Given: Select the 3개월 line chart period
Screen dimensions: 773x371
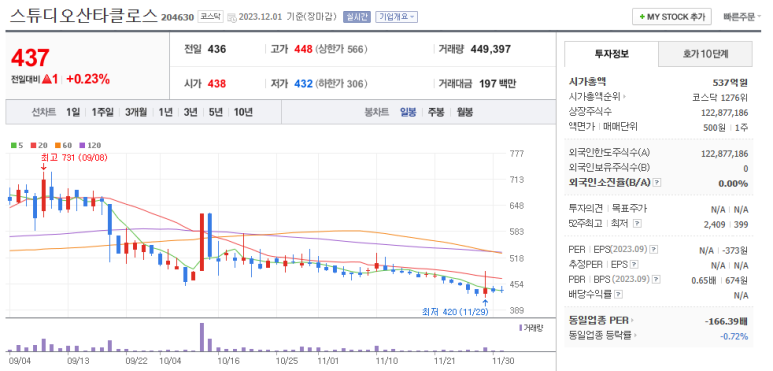Looking at the screenshot, I should pos(136,112).
